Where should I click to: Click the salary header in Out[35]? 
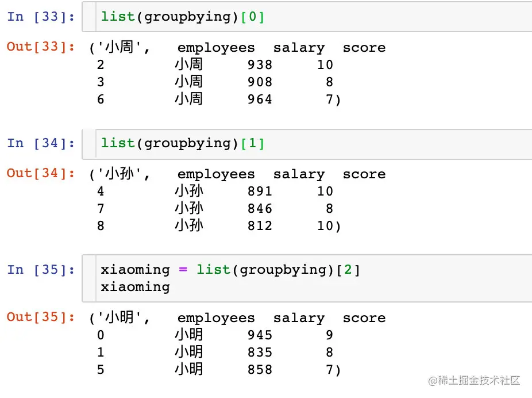[299, 318]
